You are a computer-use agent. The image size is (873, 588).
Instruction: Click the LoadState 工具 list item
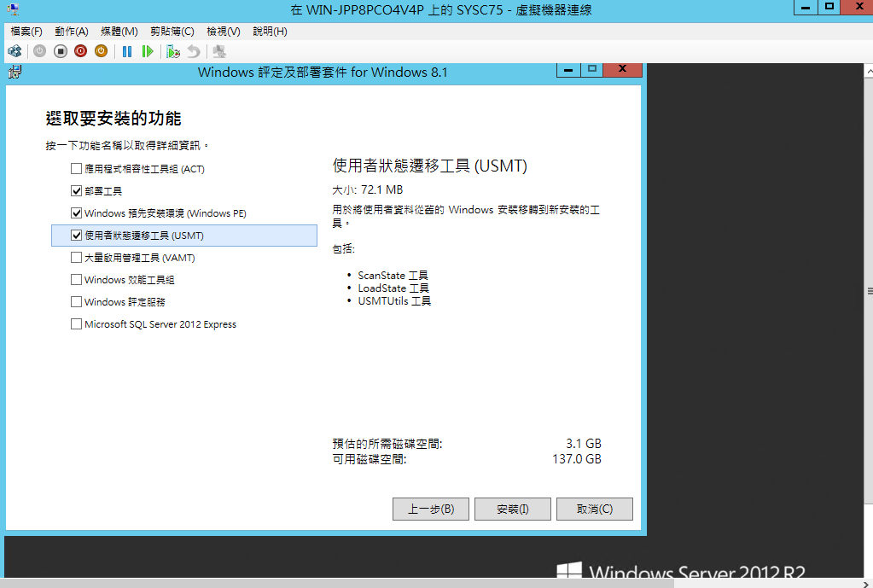[393, 288]
